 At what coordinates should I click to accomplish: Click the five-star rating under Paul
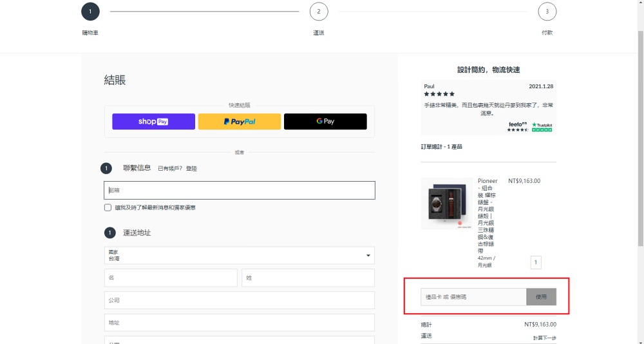click(x=439, y=94)
